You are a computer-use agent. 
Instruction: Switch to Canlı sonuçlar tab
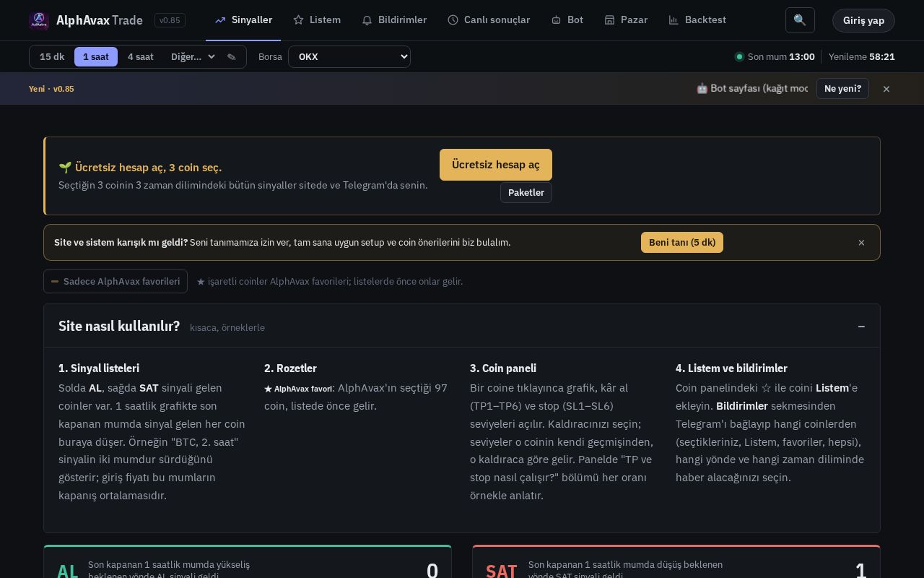point(489,20)
